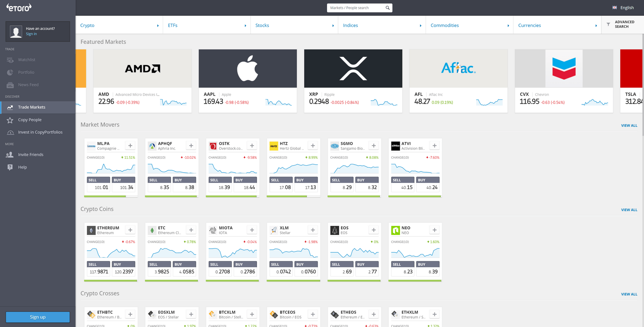View all Market Movers
Image resolution: width=644 pixels, height=327 pixels.
point(629,126)
